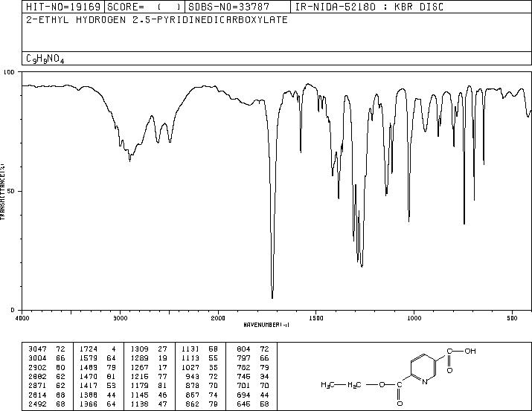Click the H3C group in structure diagram

(x=327, y=384)
